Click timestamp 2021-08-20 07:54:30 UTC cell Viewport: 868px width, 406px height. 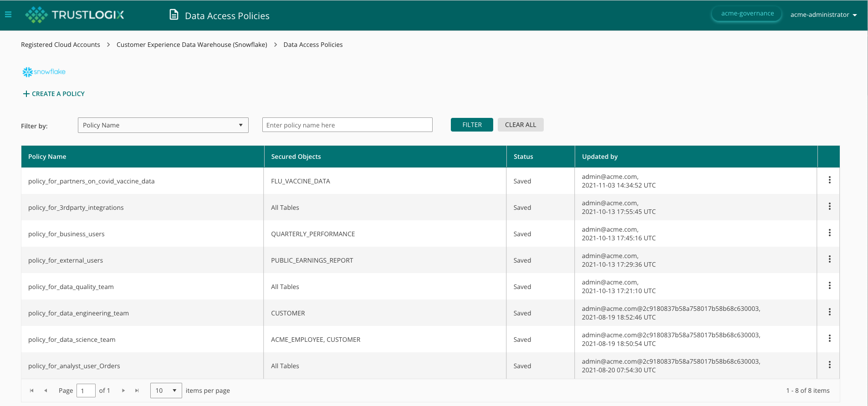coord(619,370)
